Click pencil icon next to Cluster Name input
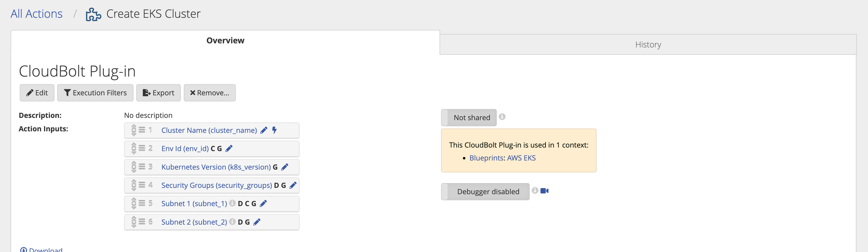Viewport: 868px width, 252px height. [264, 130]
